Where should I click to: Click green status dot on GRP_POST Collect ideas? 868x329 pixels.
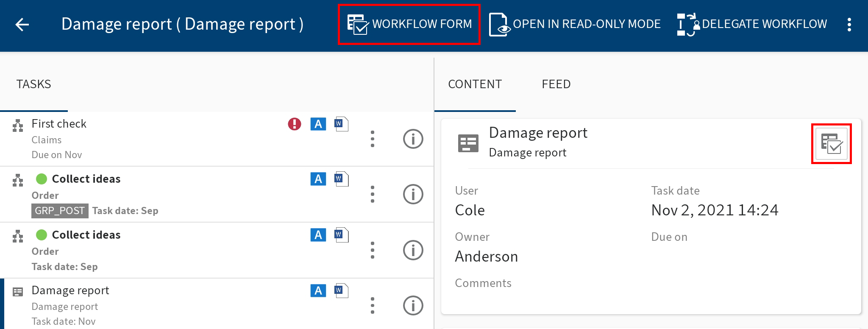[x=42, y=179]
